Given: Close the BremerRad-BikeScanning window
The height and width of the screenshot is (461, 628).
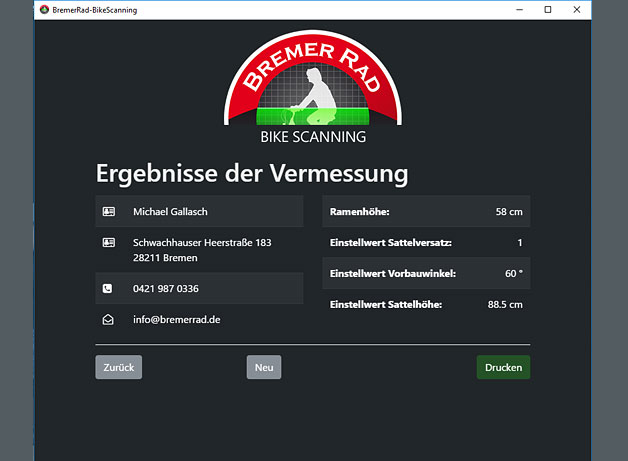Looking at the screenshot, I should tap(577, 10).
